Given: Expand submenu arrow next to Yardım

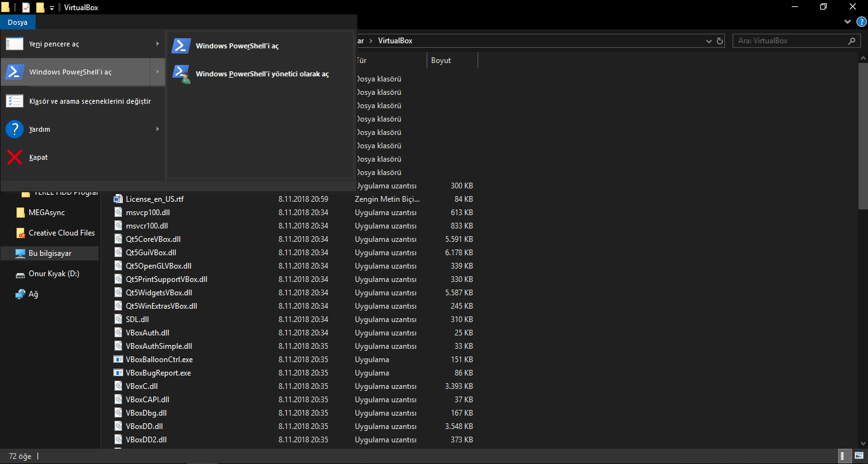Looking at the screenshot, I should pos(157,129).
